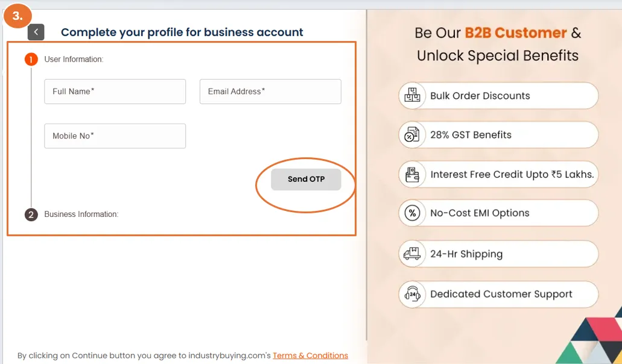The image size is (622, 364).
Task: Click the Dedicated Customer Support label
Action: coord(501,294)
